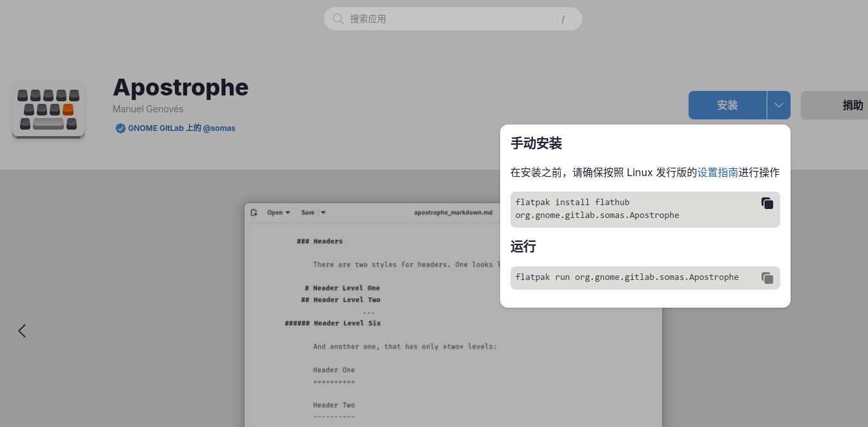Collapse the install options dropdown arrow
The width and height of the screenshot is (868, 427).
click(x=779, y=105)
